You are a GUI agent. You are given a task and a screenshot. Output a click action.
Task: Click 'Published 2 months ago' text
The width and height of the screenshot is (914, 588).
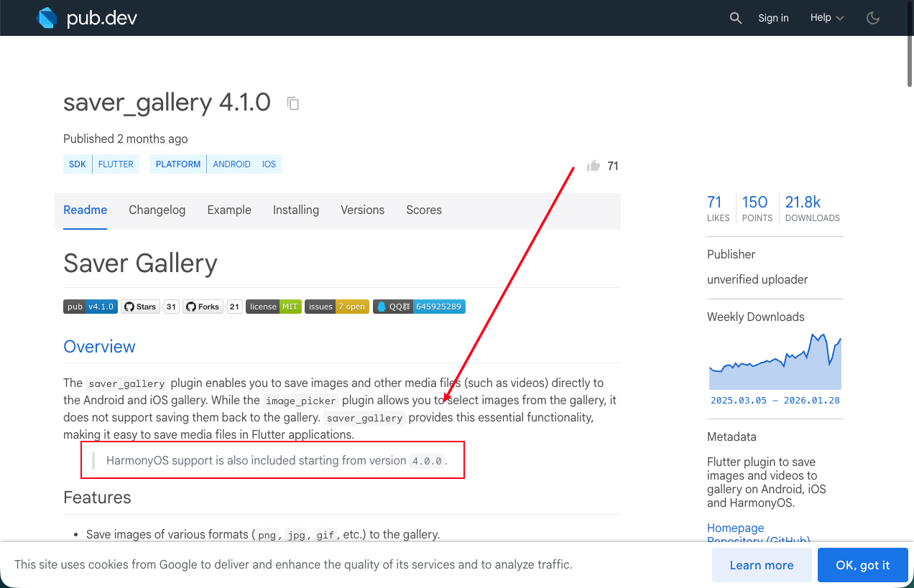click(126, 139)
